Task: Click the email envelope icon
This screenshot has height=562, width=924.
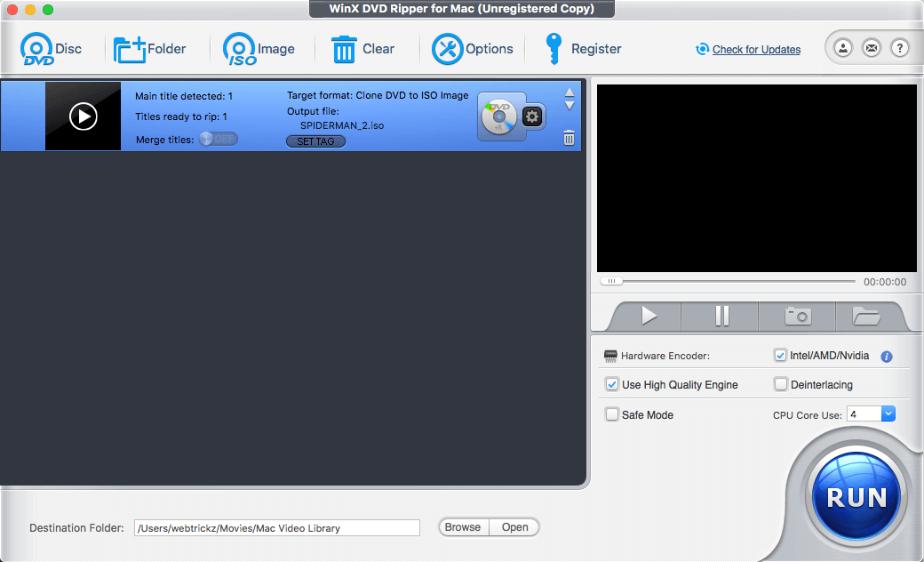Action: point(872,48)
